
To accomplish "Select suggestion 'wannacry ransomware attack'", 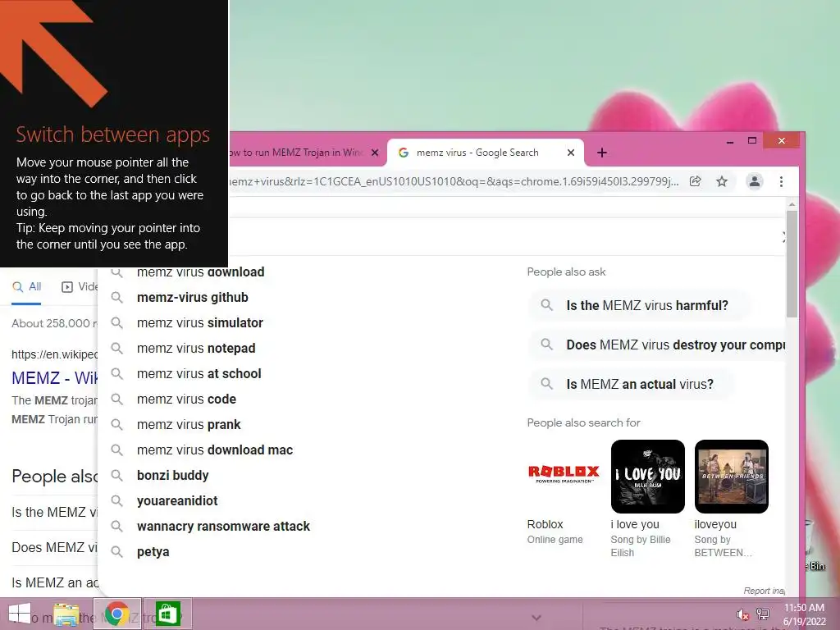I will point(223,526).
